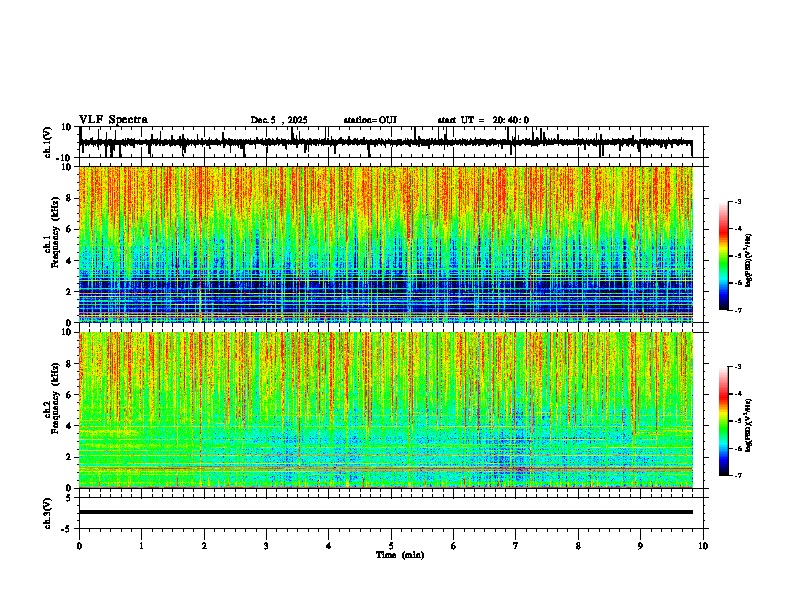Image resolution: width=792 pixels, height=612 pixels.
Task: Click time-axis tick label "2"
Action: pos(204,546)
